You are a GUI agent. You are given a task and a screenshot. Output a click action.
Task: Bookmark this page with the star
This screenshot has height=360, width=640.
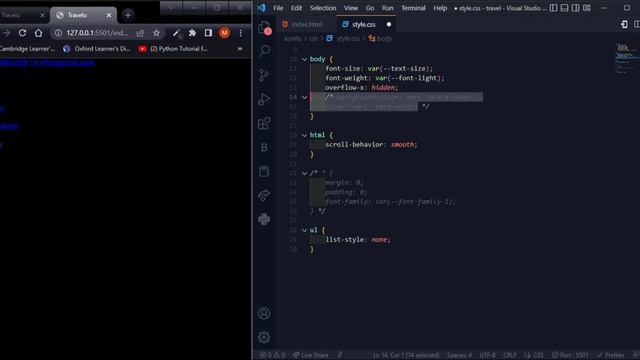(x=156, y=33)
